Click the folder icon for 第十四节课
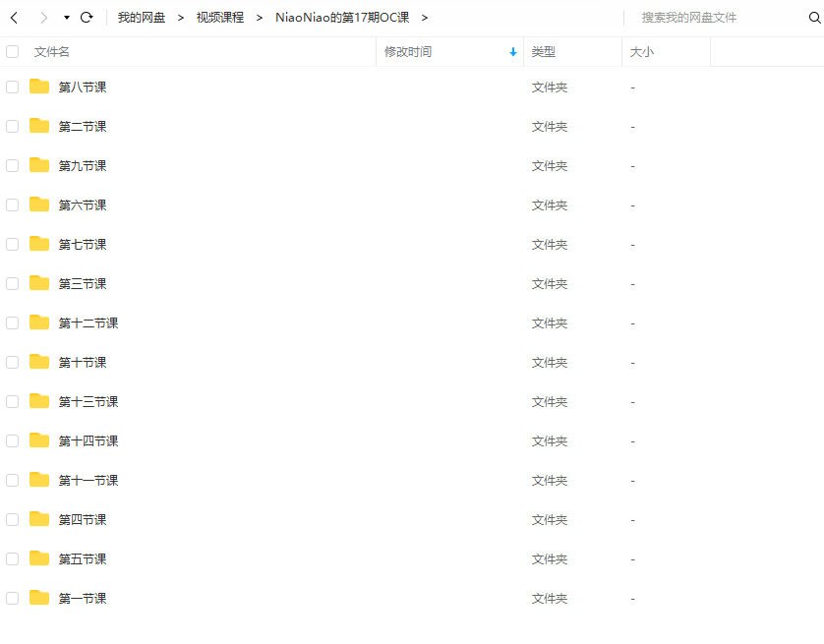The width and height of the screenshot is (824, 644). [39, 440]
